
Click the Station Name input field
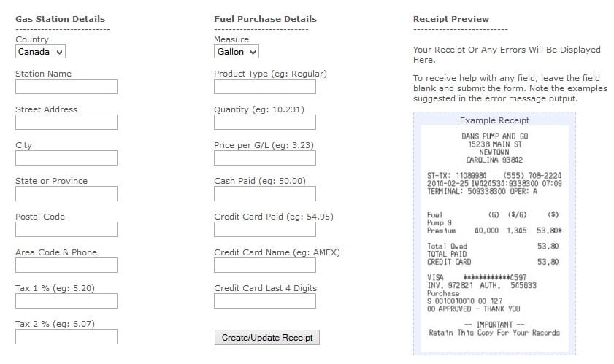(x=66, y=87)
